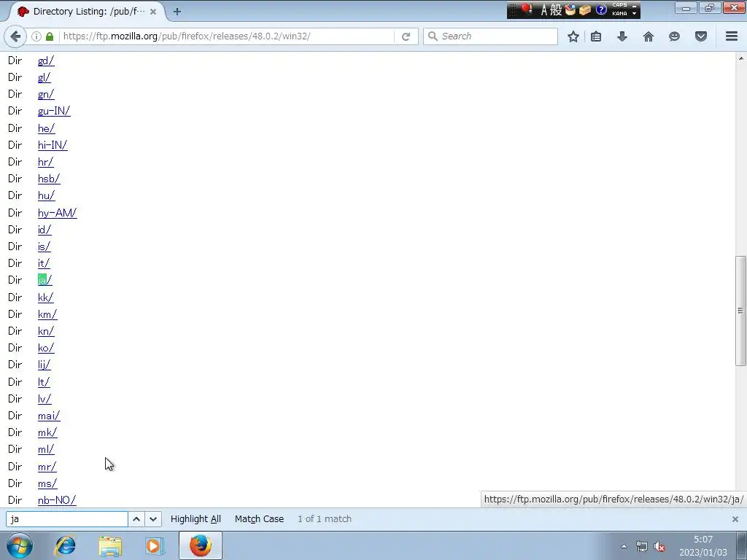The height and width of the screenshot is (560, 747).
Task: Open the gu-IN/ directory link
Action: point(54,111)
